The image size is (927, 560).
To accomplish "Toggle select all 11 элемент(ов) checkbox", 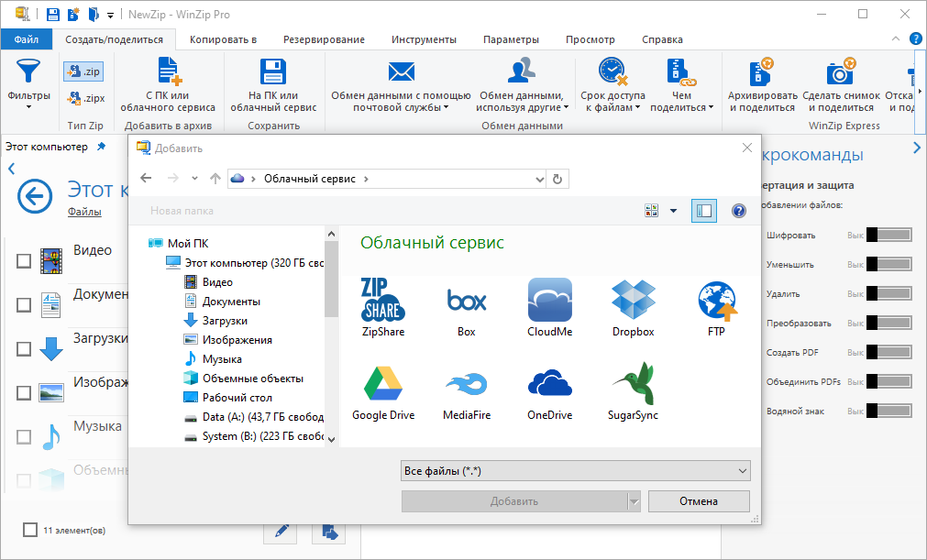I will click(x=30, y=530).
